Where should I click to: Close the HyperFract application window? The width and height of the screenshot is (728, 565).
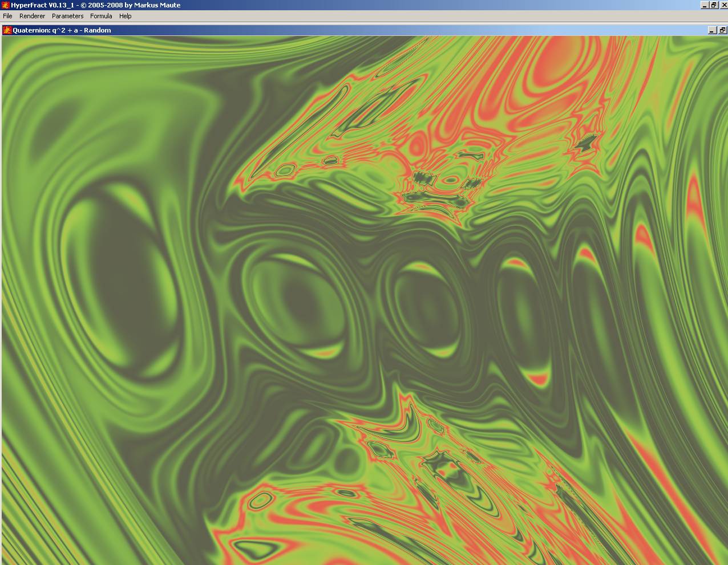(x=723, y=5)
